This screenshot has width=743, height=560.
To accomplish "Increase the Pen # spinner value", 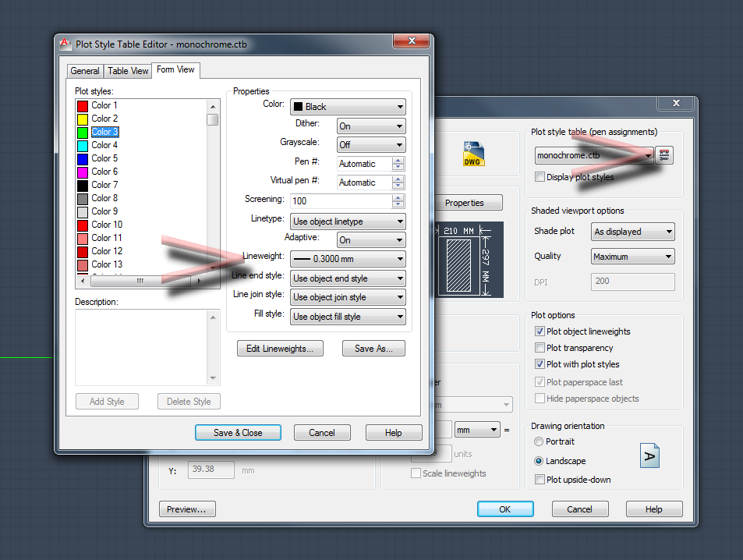I will click(398, 161).
